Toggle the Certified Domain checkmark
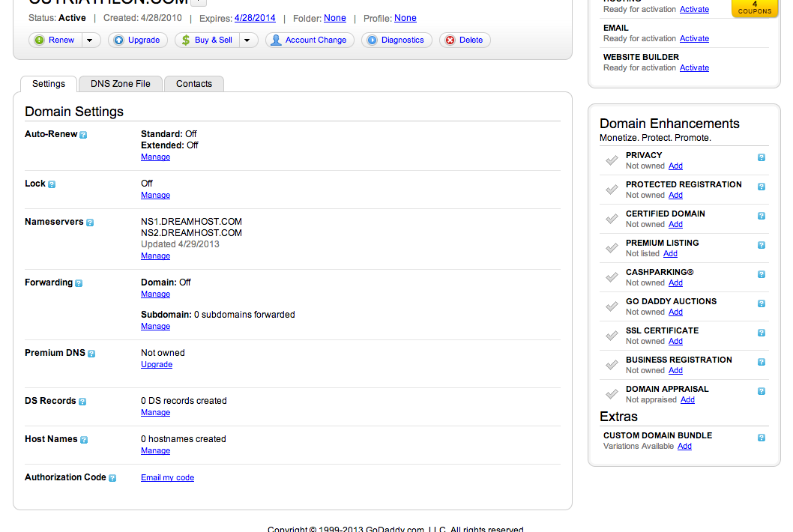This screenshot has height=532, width=793. (612, 219)
